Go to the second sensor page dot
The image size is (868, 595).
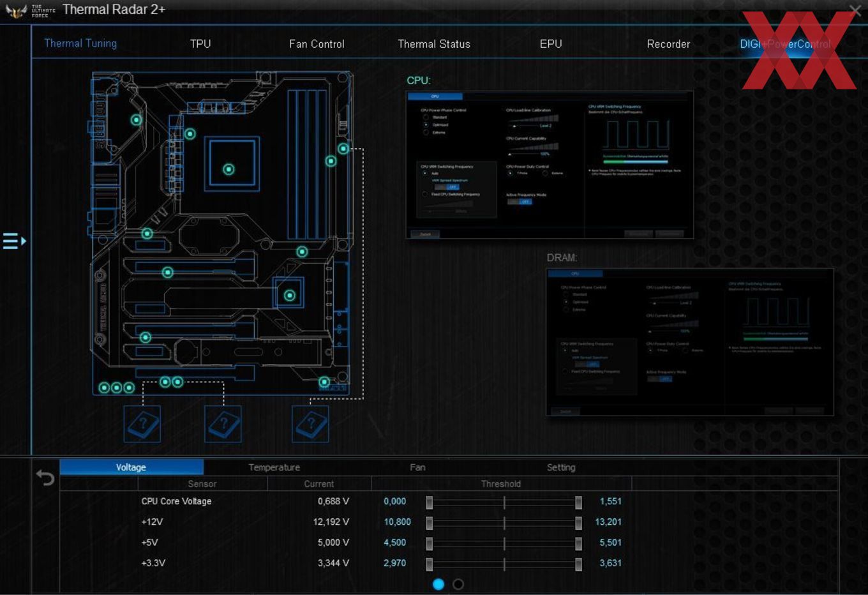[458, 584]
